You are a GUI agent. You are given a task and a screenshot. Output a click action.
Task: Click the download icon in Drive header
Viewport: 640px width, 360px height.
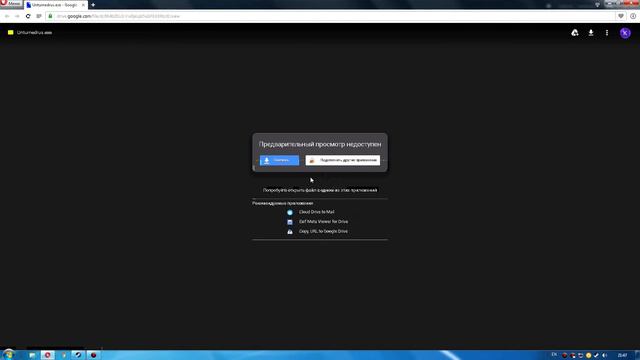(591, 33)
